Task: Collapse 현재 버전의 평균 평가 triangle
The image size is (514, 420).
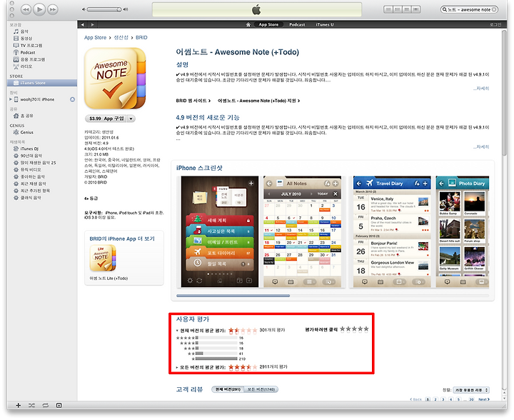Action: tap(177, 331)
